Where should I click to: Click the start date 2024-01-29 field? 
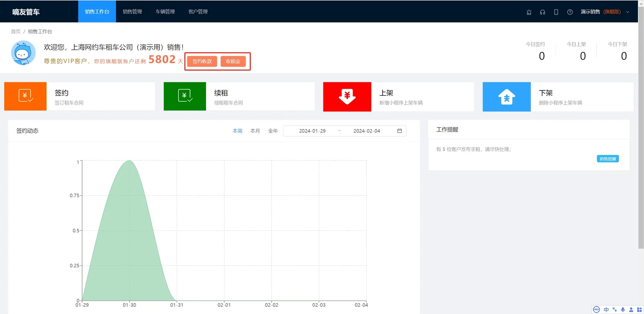click(312, 131)
